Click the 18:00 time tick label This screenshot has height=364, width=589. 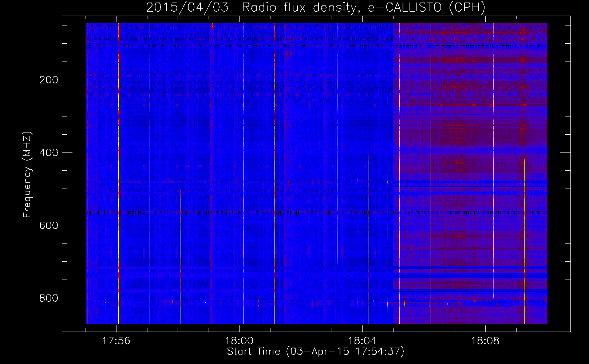click(239, 341)
